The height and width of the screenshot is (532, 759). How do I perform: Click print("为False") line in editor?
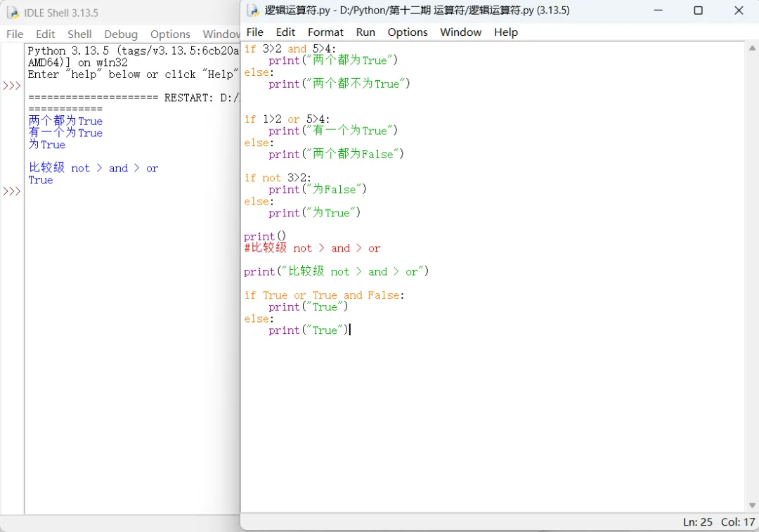click(x=318, y=189)
